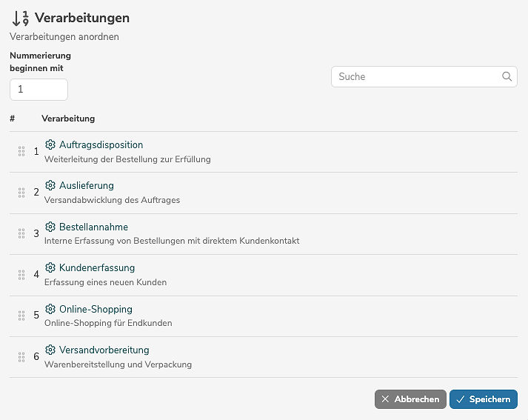This screenshot has width=528, height=420.
Task: Click the Verarbeitung column header
Action: click(x=68, y=119)
